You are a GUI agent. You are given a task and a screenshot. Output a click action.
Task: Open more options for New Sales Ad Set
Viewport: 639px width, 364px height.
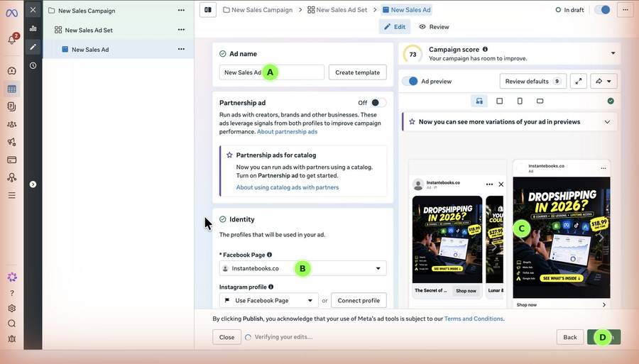181,30
